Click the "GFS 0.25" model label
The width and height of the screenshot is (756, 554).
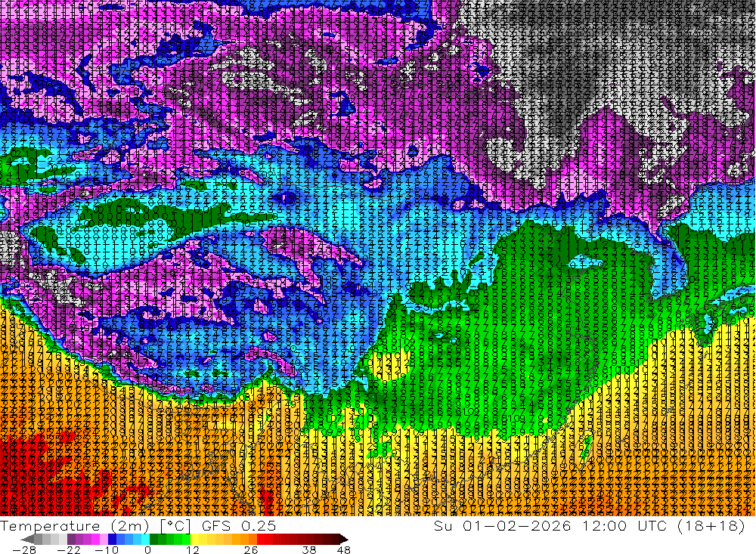239,526
